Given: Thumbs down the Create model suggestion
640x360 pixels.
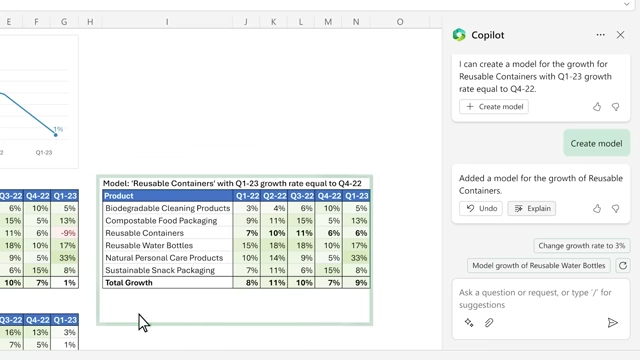Looking at the screenshot, I should click(616, 107).
